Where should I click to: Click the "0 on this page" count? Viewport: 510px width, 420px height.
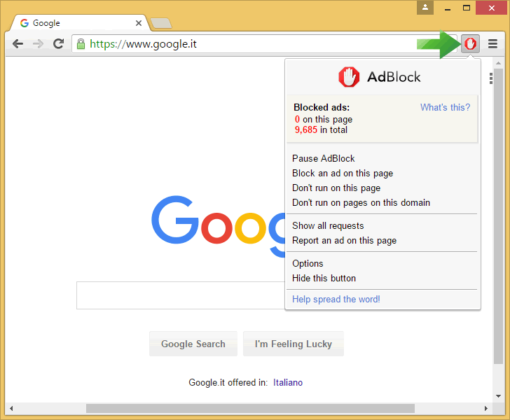(324, 119)
